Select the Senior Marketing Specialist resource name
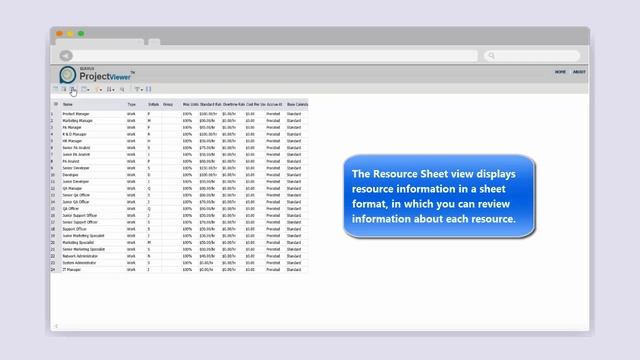Image resolution: width=640 pixels, height=360 pixels. [x=84, y=249]
